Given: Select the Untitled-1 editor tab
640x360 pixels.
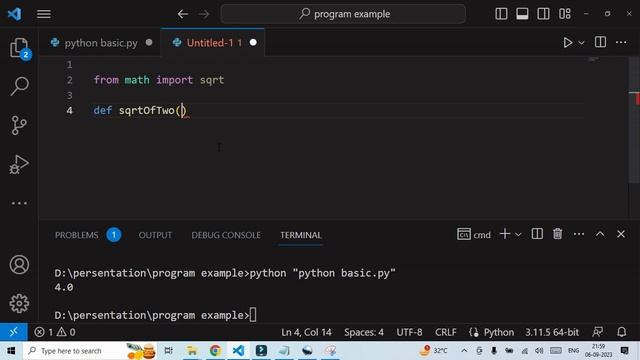Looking at the screenshot, I should point(212,42).
